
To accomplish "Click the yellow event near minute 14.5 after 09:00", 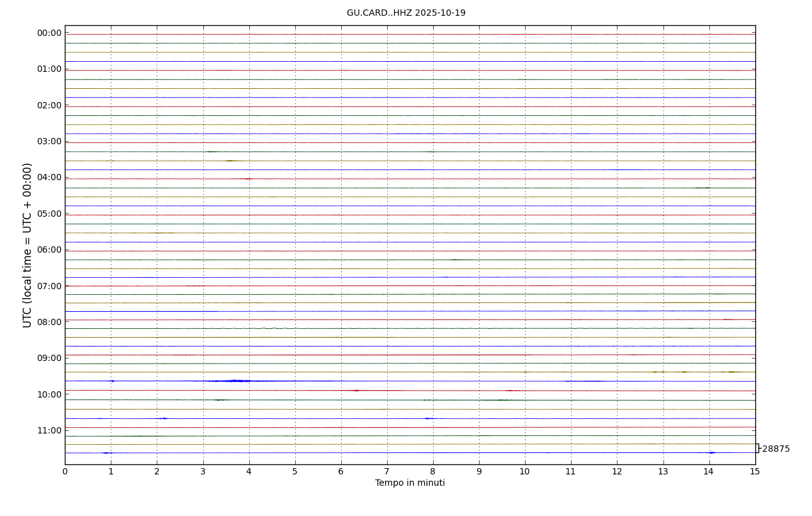I will pyautogui.click(x=731, y=372).
